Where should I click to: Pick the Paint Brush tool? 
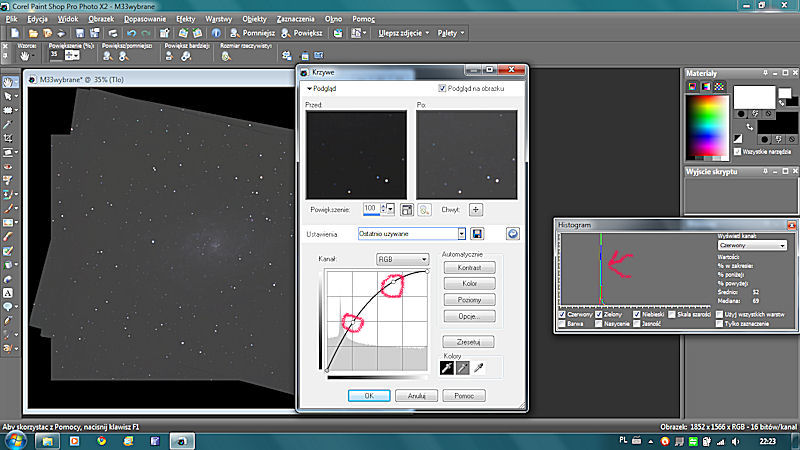[x=8, y=209]
